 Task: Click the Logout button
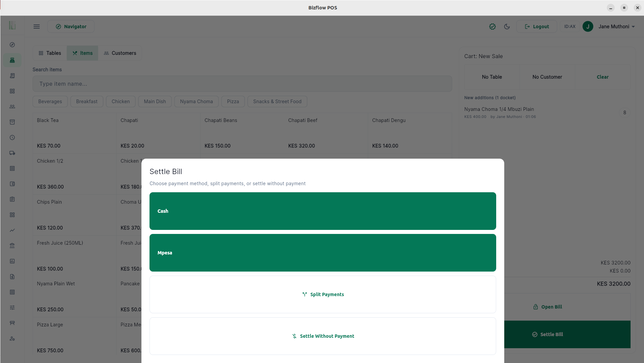coord(536,27)
